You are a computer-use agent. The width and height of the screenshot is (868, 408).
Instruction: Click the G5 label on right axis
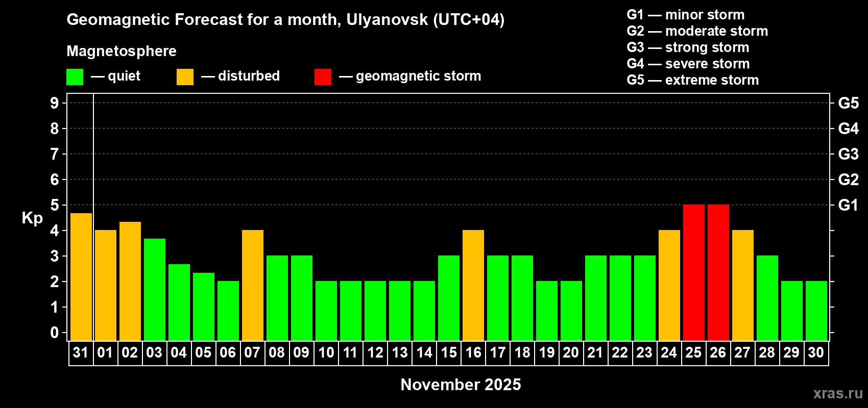pos(848,103)
